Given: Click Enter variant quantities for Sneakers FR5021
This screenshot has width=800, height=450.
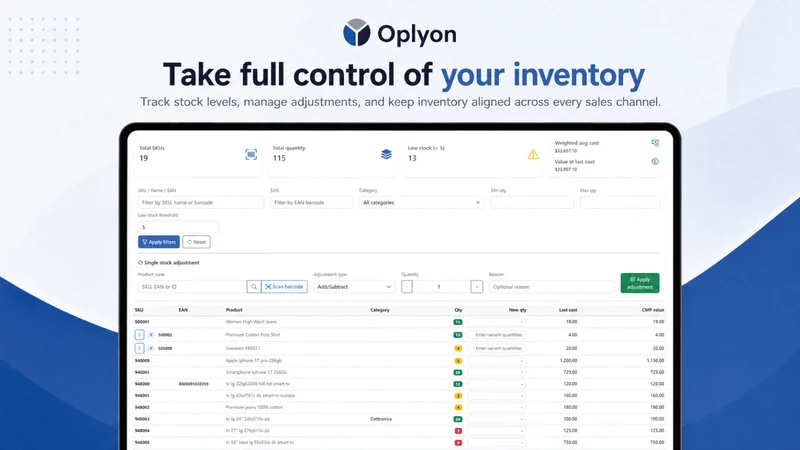Looking at the screenshot, I should (x=497, y=348).
